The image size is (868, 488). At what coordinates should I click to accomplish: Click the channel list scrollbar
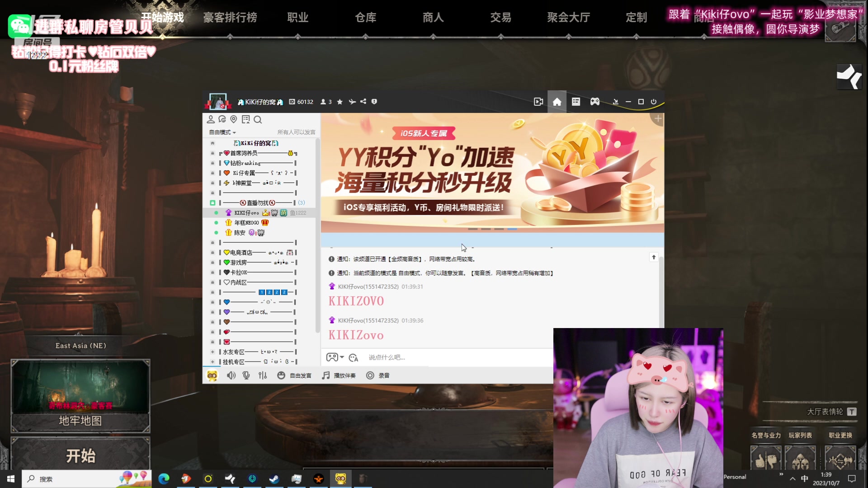click(x=317, y=235)
